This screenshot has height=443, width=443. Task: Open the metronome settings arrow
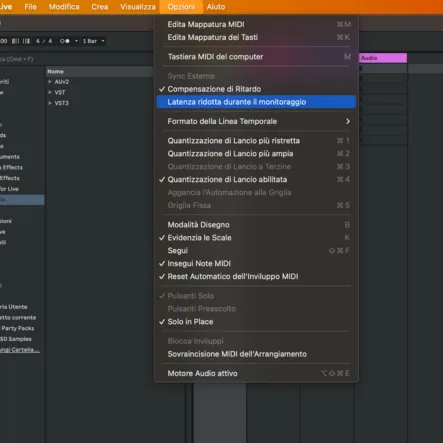click(x=76, y=41)
